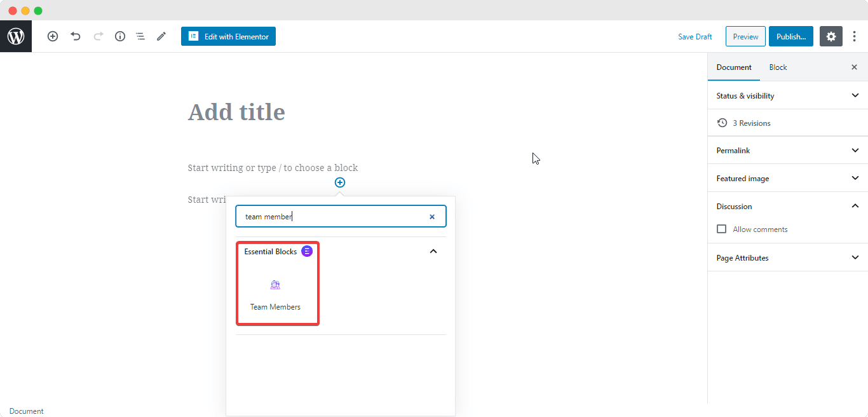Collapse the Discussion panel
The width and height of the screenshot is (868, 417).
(x=788, y=206)
